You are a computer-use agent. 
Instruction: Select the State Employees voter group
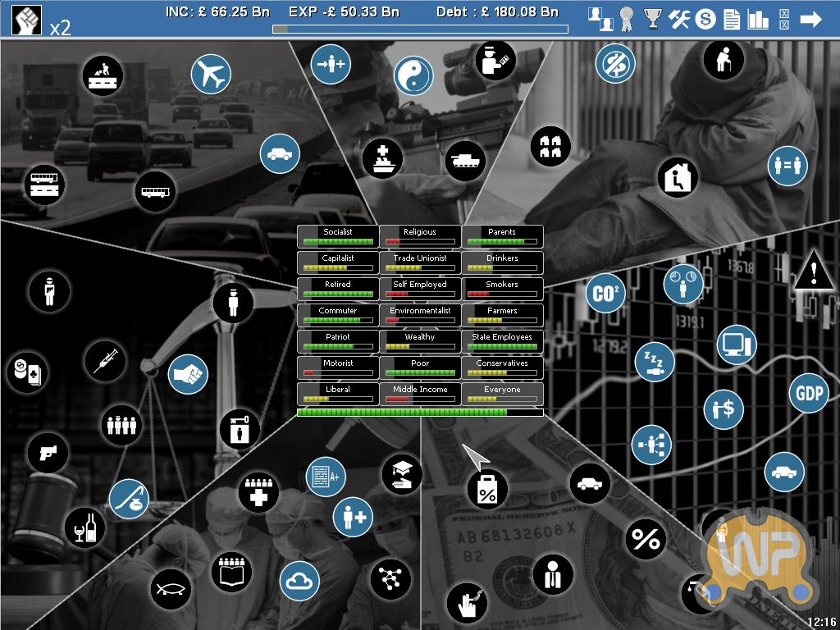tap(502, 341)
